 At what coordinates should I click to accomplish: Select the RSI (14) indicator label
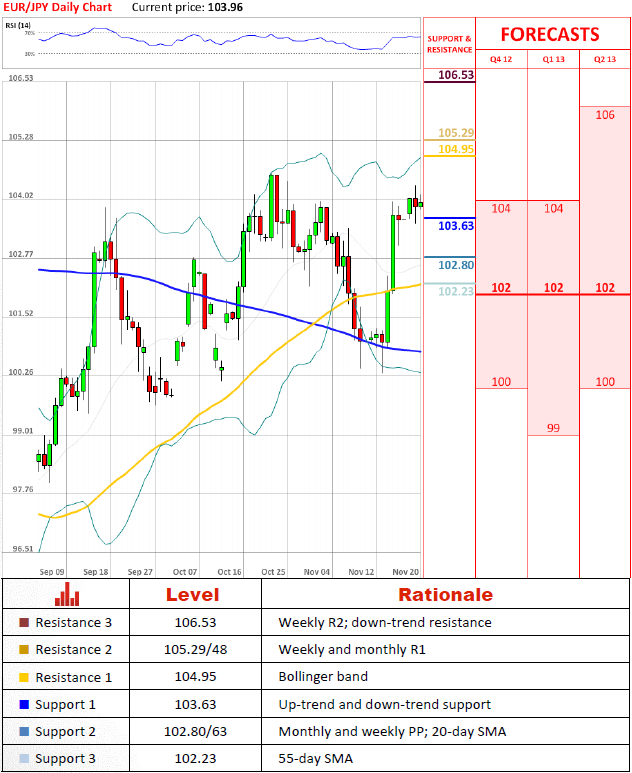pos(19,23)
